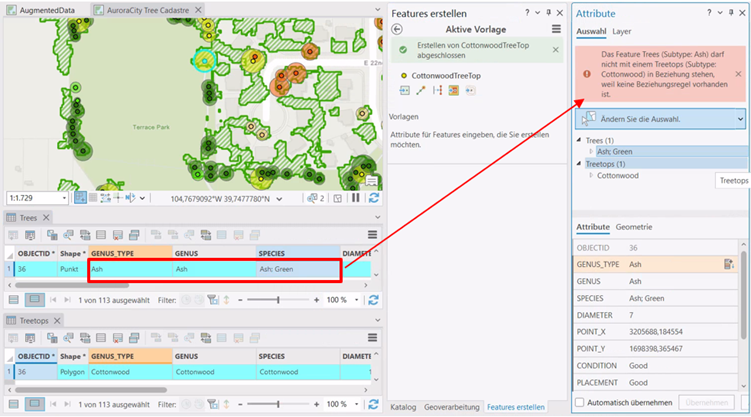
Task: Refresh the map view
Action: pos(374,198)
